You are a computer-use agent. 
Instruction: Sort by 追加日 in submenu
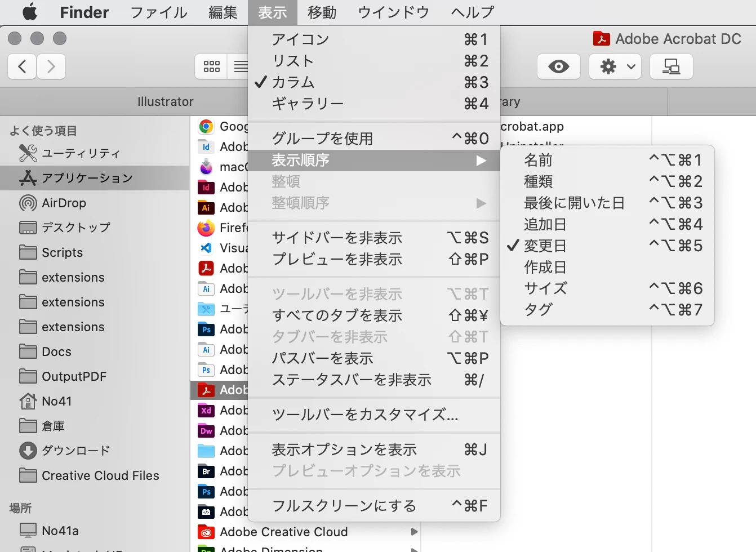(607, 224)
